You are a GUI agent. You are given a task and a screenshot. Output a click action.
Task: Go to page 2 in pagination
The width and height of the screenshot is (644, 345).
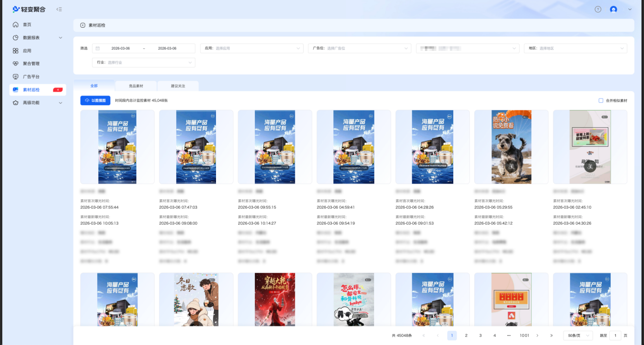click(x=466, y=335)
